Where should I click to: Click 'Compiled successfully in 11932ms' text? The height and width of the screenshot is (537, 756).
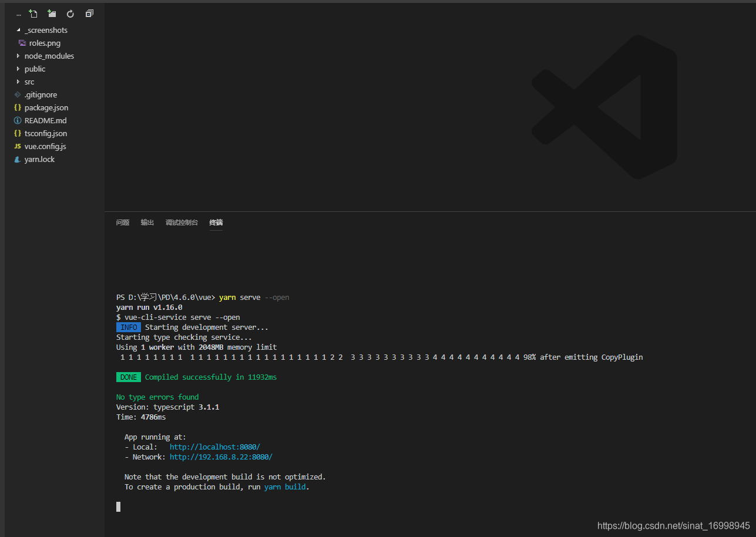pyautogui.click(x=211, y=377)
